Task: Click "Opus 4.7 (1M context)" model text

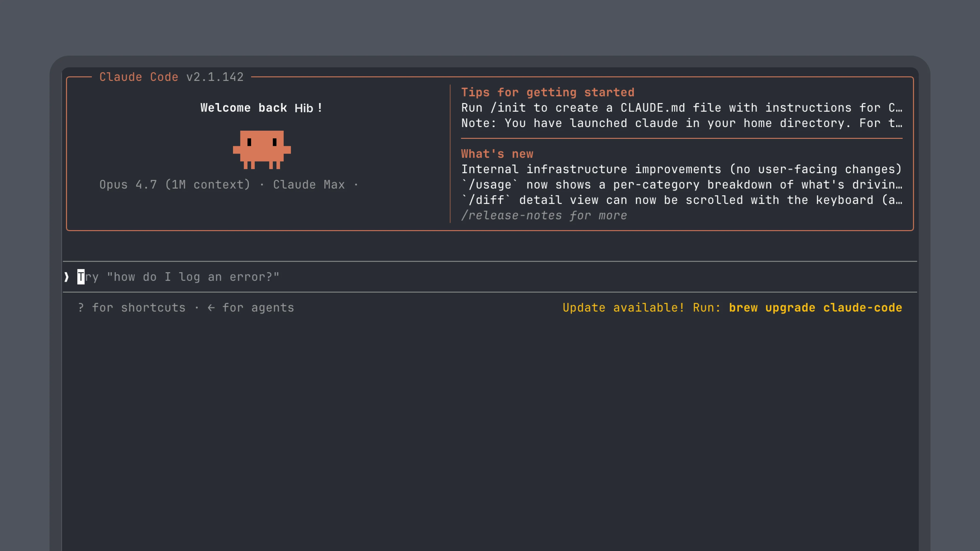Action: [x=175, y=185]
